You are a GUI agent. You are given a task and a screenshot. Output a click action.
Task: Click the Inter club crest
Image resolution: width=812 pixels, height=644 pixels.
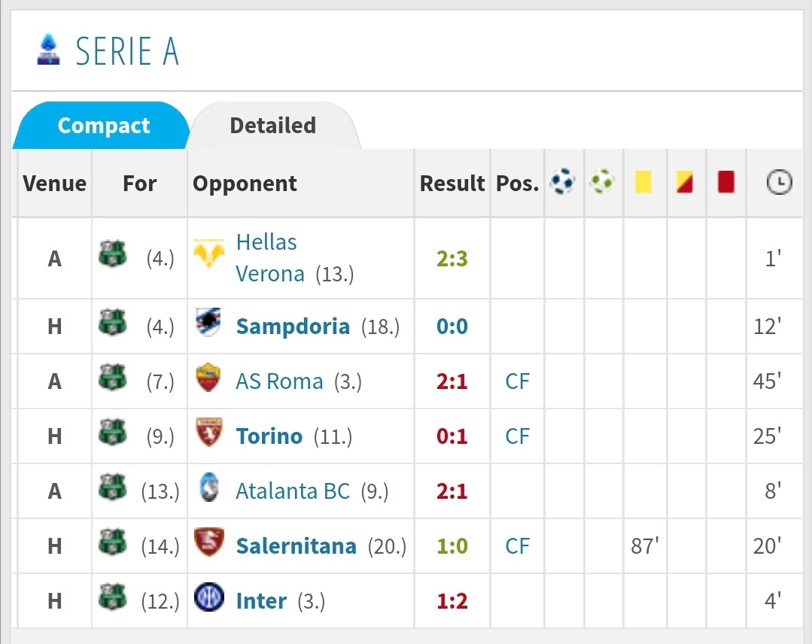pos(208,597)
